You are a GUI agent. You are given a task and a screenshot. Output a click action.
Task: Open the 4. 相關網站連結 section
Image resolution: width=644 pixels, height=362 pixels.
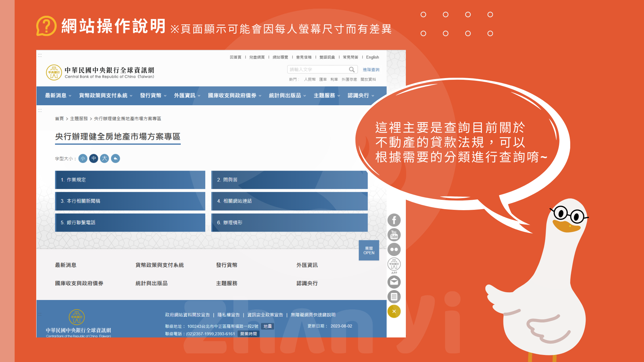pos(289,201)
